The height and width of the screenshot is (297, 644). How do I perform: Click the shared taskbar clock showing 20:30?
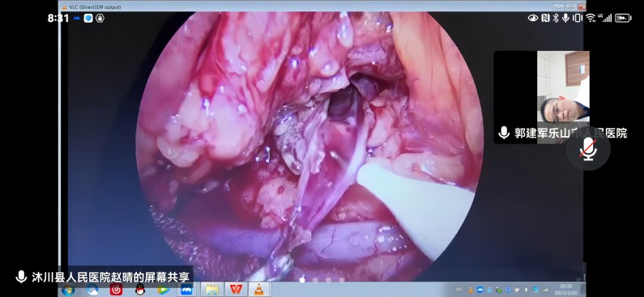click(566, 289)
